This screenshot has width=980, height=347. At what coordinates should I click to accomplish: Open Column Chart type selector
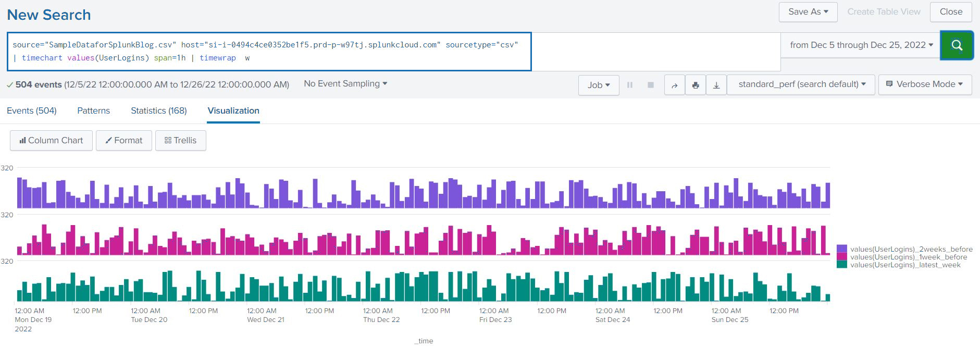[x=51, y=141]
